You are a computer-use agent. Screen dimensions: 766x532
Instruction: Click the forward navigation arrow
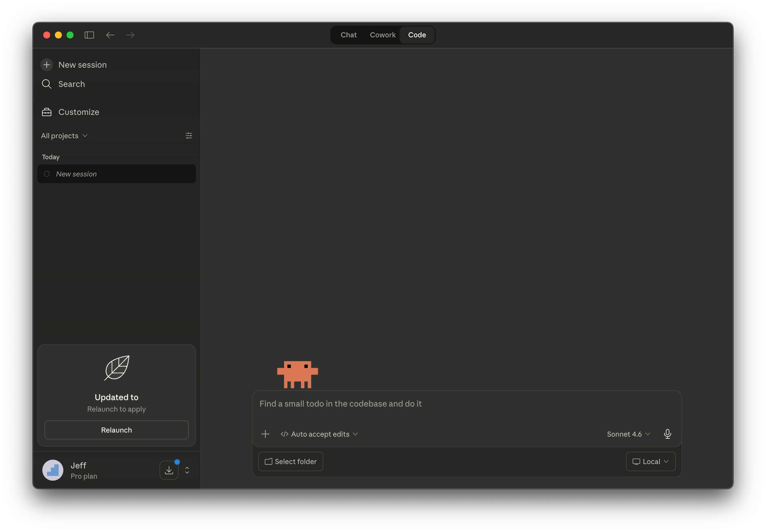[x=130, y=35]
